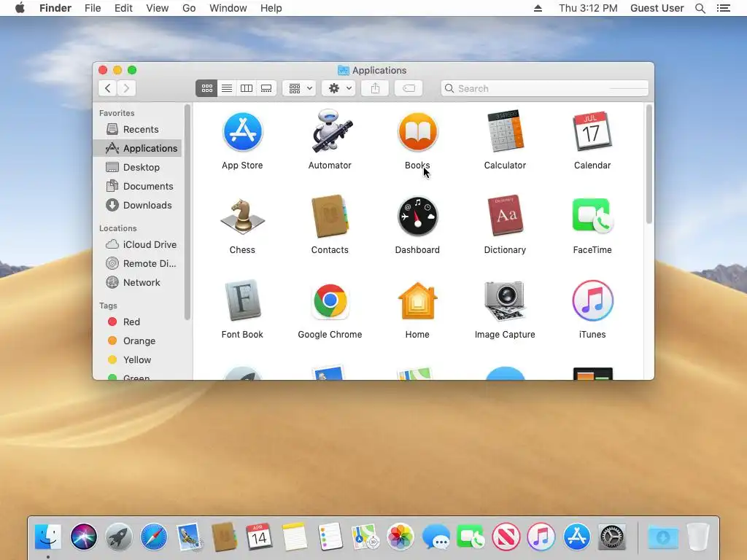The width and height of the screenshot is (747, 560).
Task: Click the Search field in Finder
Action: (x=544, y=88)
